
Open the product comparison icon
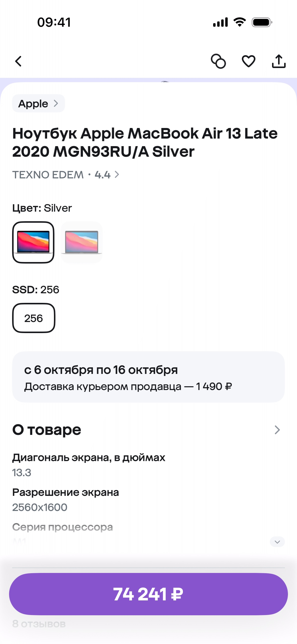pyautogui.click(x=218, y=61)
